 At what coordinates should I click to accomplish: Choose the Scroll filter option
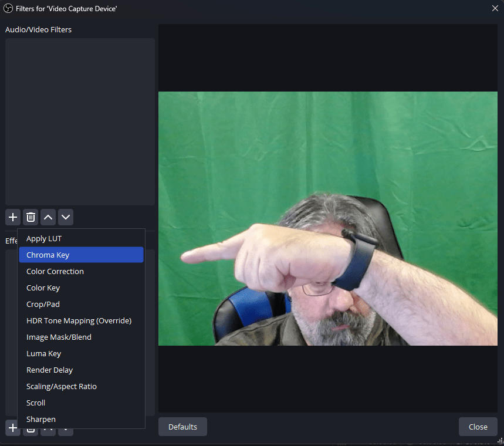[36, 403]
